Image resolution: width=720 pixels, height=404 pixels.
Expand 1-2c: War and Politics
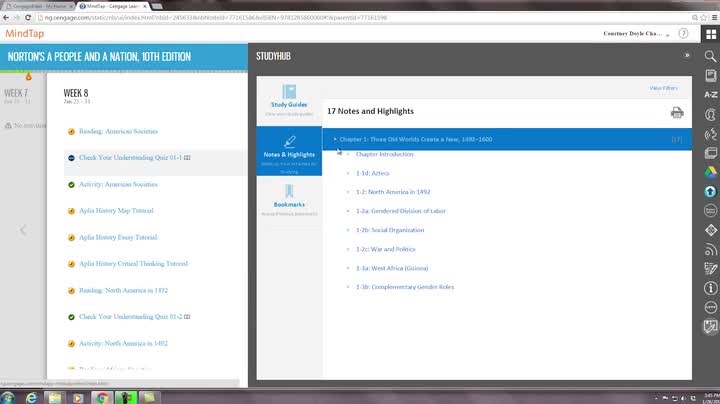click(385, 249)
